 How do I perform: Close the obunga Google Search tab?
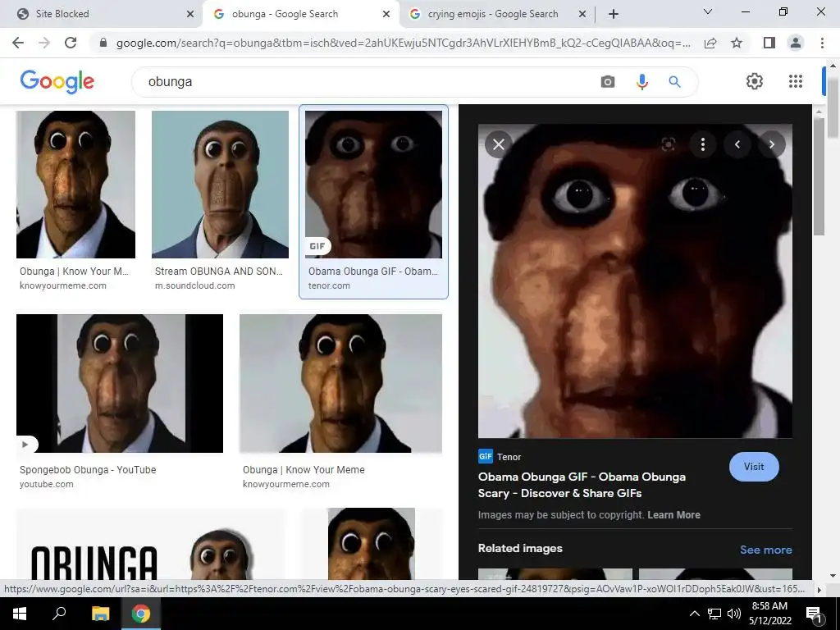[386, 15]
